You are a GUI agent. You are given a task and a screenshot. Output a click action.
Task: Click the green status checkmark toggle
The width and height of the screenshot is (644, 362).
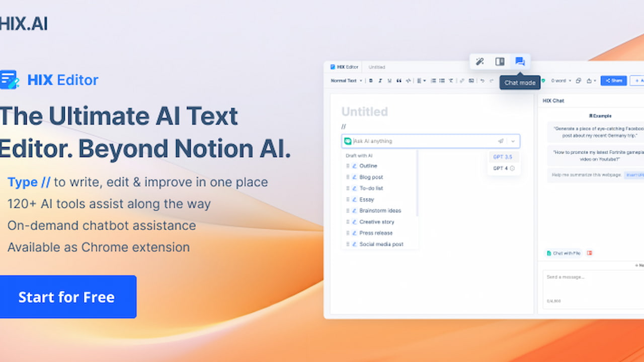pos(543,80)
